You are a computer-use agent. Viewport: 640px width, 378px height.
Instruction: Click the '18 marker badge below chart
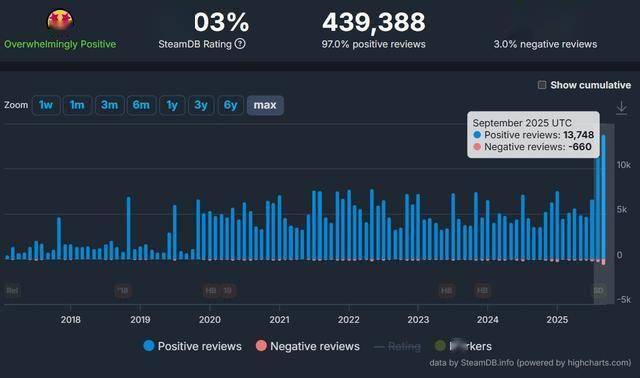(x=122, y=291)
